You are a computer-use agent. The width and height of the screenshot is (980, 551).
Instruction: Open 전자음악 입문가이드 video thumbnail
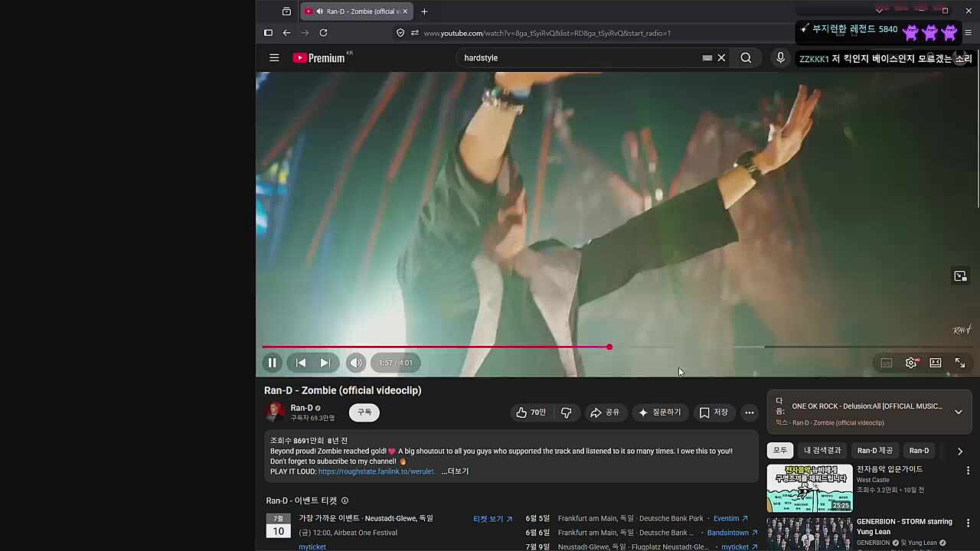pos(809,488)
